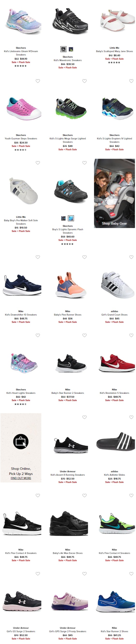136x644 pixels.
Task: Choose navy swatch for Kid's Wavetronic Sneakers
Action: [71, 49]
